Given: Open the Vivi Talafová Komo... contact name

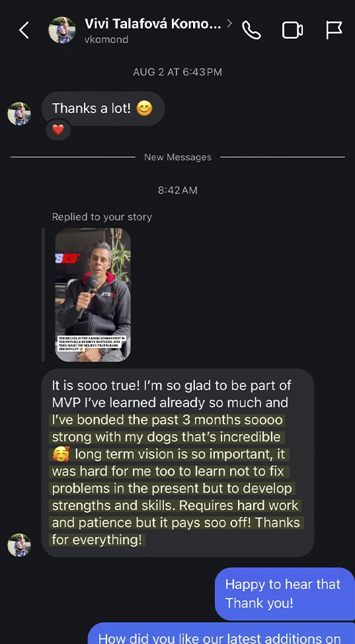Looking at the screenshot, I should point(153,24).
